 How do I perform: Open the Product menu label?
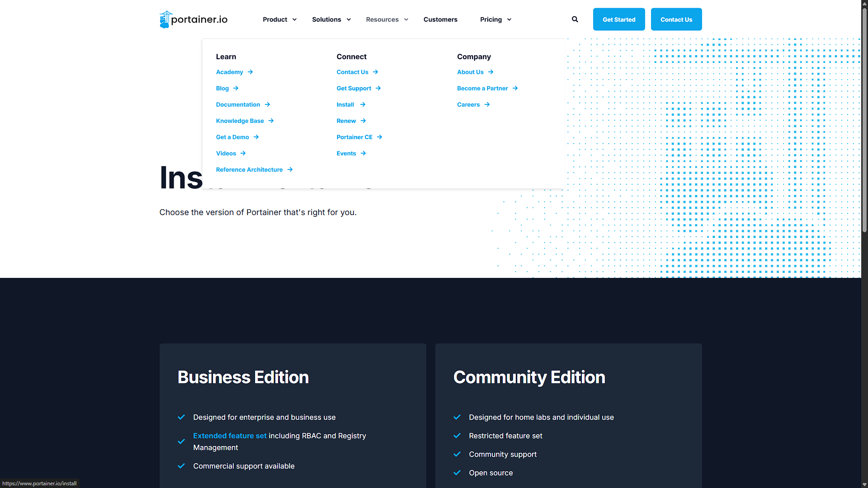coord(275,19)
